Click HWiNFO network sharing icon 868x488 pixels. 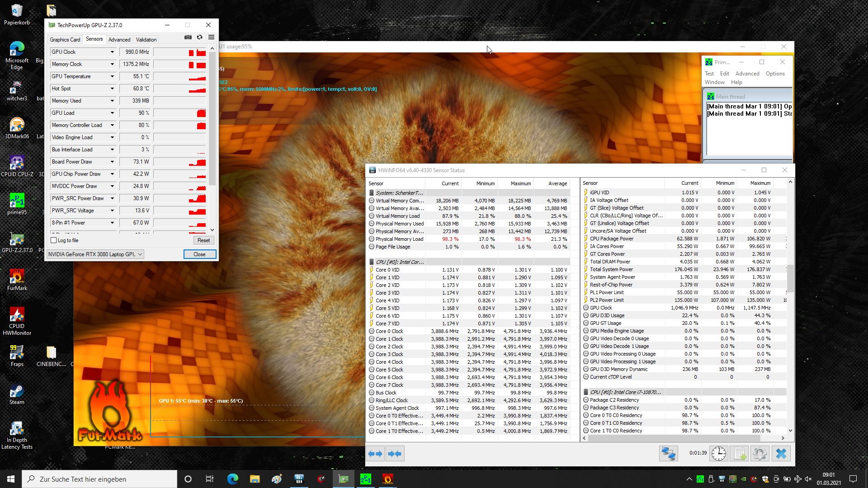[x=668, y=453]
